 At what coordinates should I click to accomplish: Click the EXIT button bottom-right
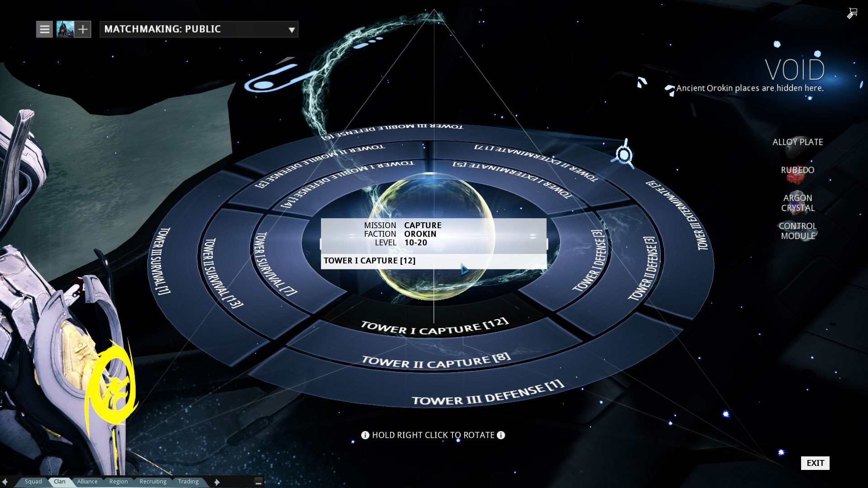coord(816,463)
